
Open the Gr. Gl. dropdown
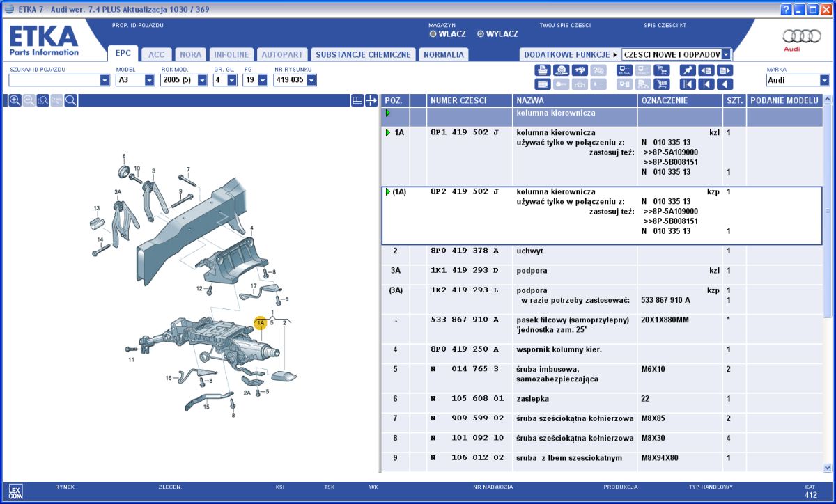pyautogui.click(x=232, y=80)
